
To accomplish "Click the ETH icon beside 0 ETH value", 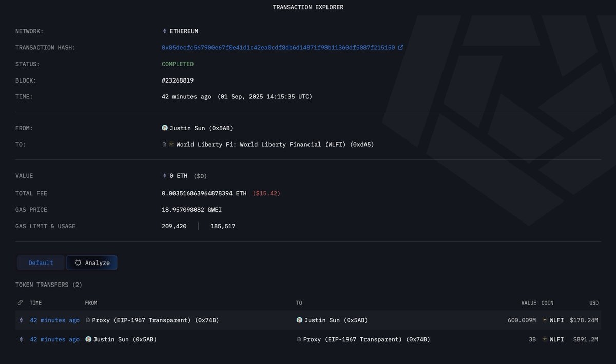I will [164, 176].
